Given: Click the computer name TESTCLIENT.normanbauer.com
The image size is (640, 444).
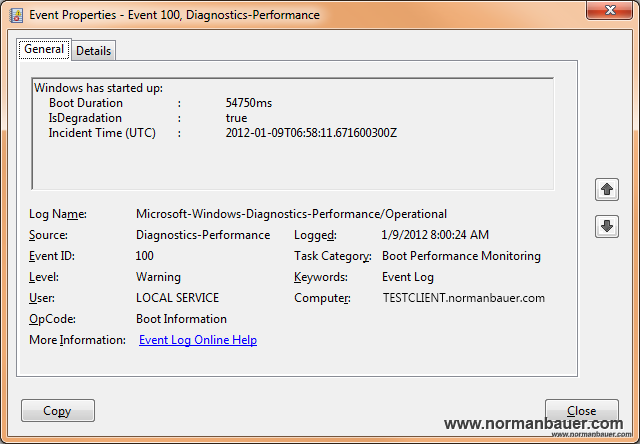Looking at the screenshot, I should click(464, 298).
